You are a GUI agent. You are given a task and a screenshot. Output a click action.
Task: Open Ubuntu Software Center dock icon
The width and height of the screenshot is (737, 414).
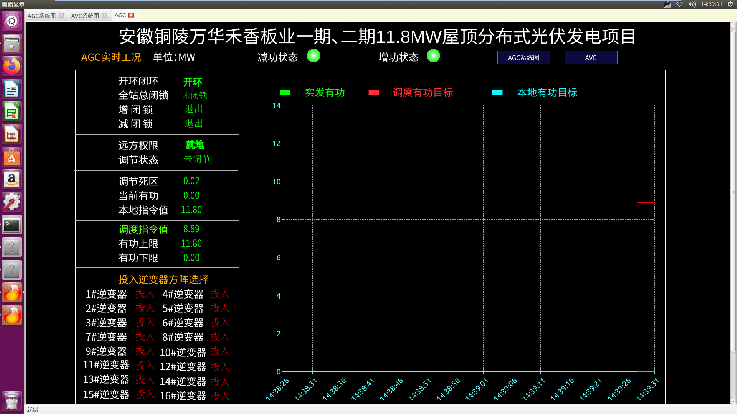tap(12, 157)
